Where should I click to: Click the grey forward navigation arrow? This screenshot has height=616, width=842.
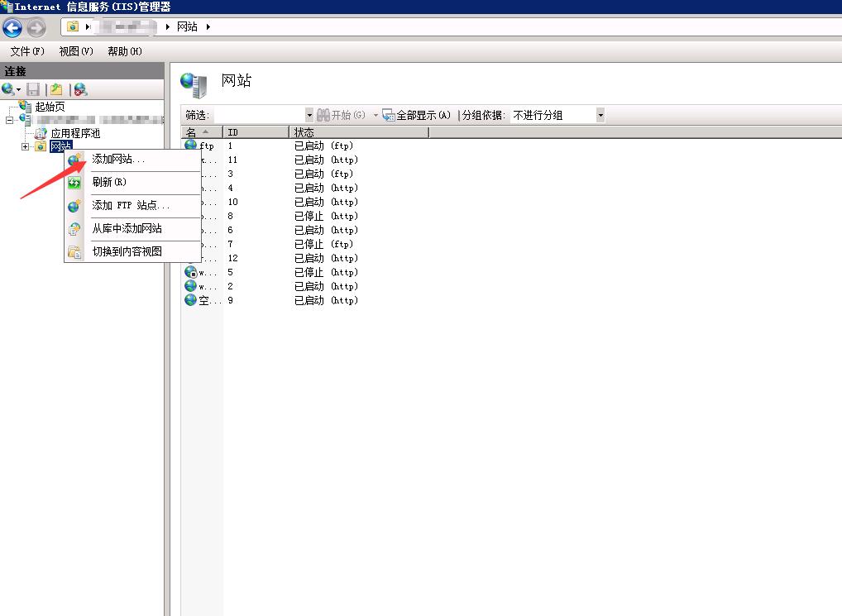click(x=36, y=27)
